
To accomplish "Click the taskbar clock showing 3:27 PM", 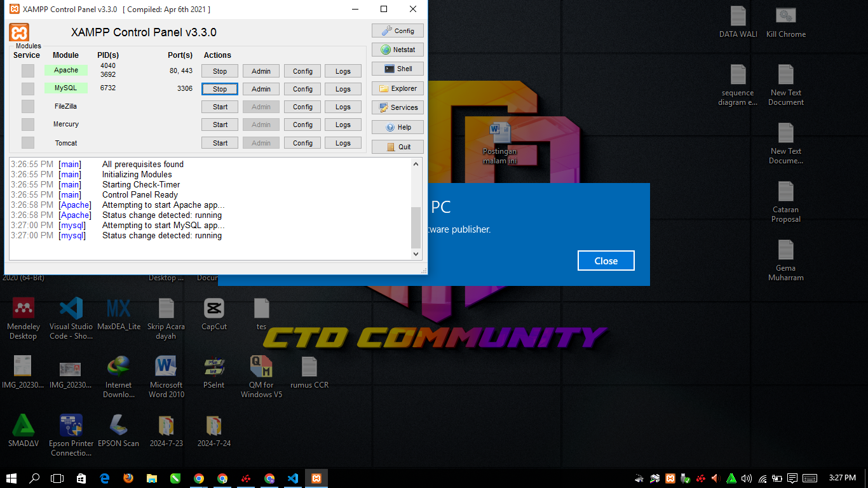I will point(843,478).
